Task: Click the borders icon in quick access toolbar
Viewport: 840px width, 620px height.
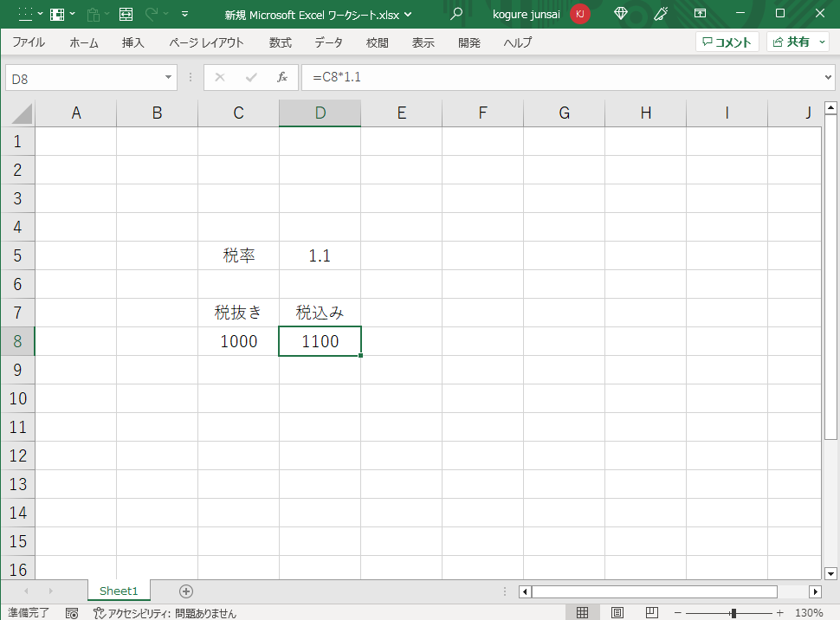Action: (25, 15)
